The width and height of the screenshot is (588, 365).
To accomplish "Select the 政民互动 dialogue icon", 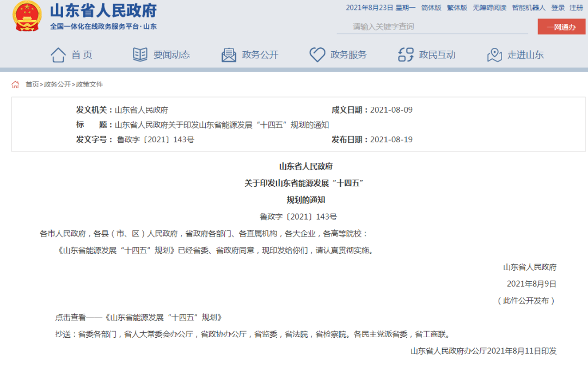I will (x=404, y=54).
